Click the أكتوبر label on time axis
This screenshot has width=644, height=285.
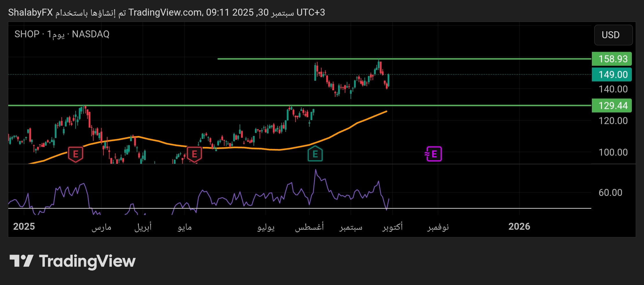[392, 227]
